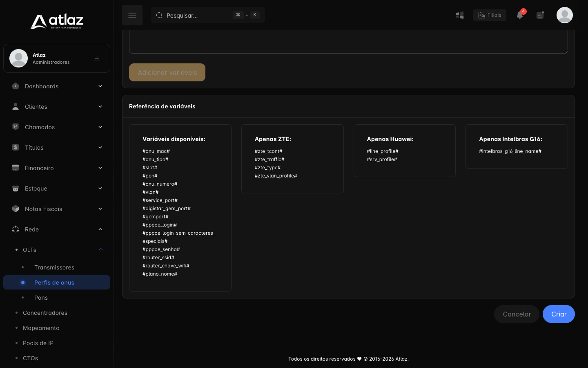The image size is (588, 368).
Task: Click the #zte_tcont# variable text
Action: pos(268,151)
